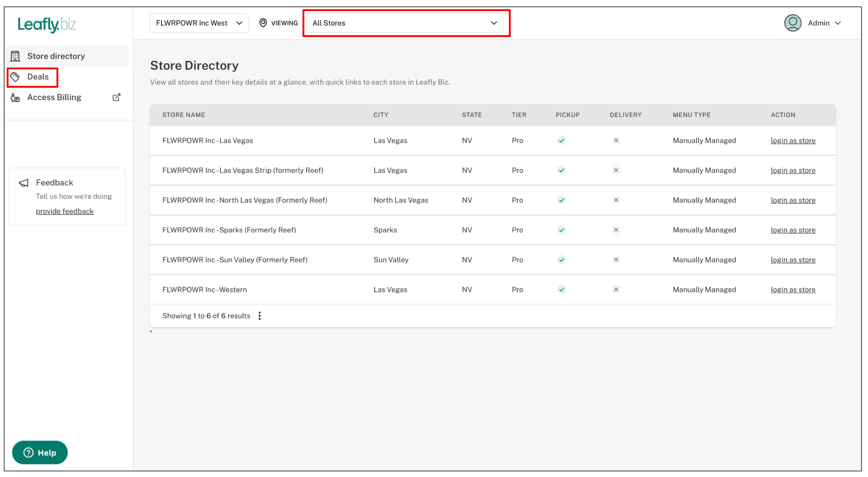
Task: Click the Store directory building icon
Action: pos(15,56)
